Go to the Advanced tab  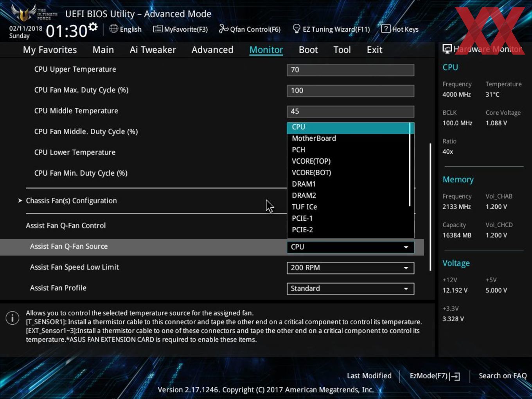[x=212, y=50]
